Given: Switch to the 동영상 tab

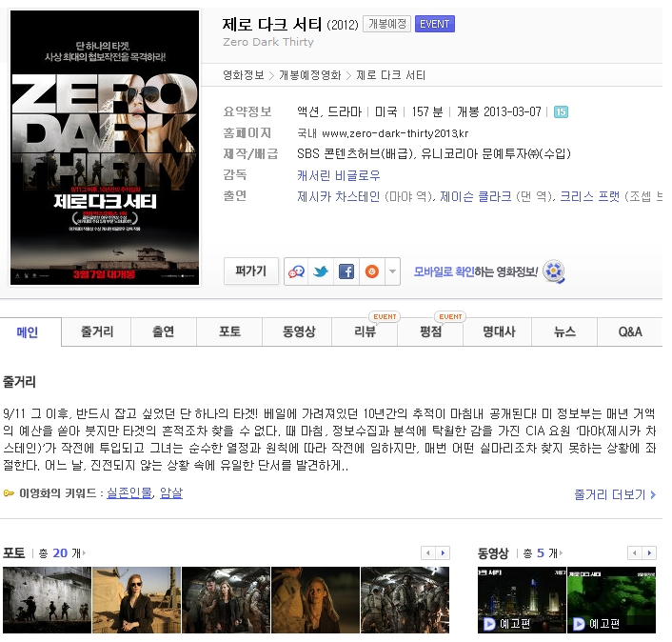Looking at the screenshot, I should (298, 332).
